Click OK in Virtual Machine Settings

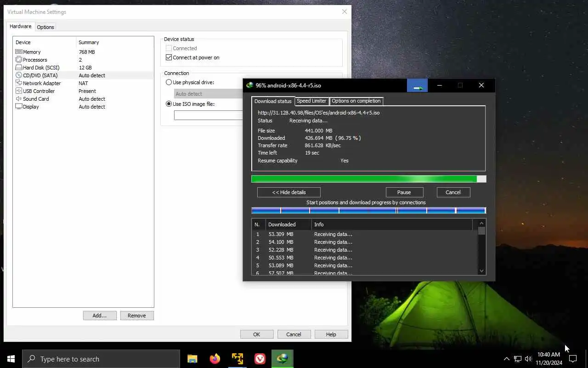(257, 334)
